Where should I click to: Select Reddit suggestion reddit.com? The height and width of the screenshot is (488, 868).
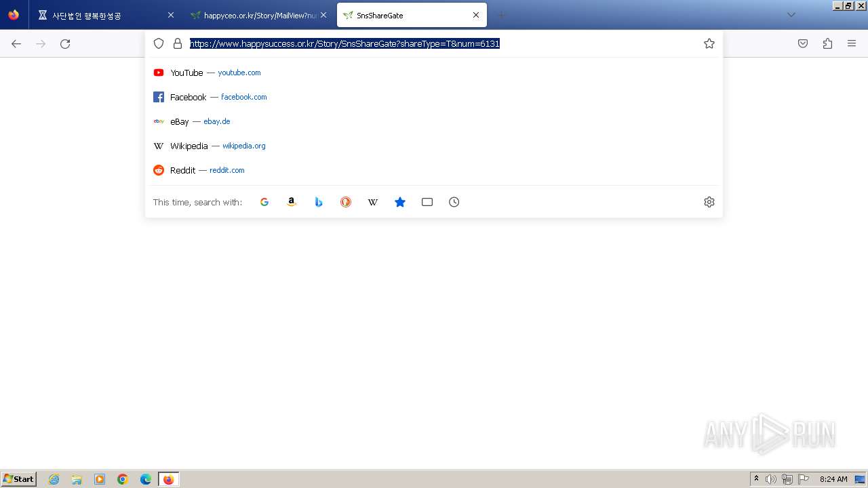click(434, 170)
